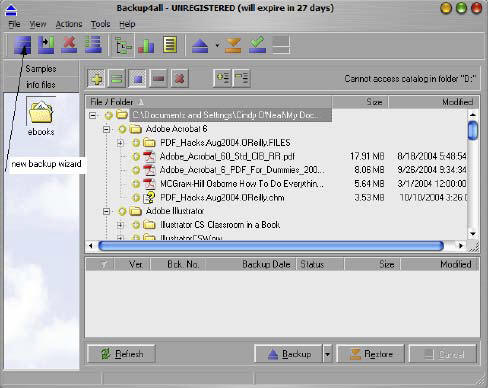Select the PDF_Hacks.Aug2004.OReilly.chm file name

tap(222, 198)
